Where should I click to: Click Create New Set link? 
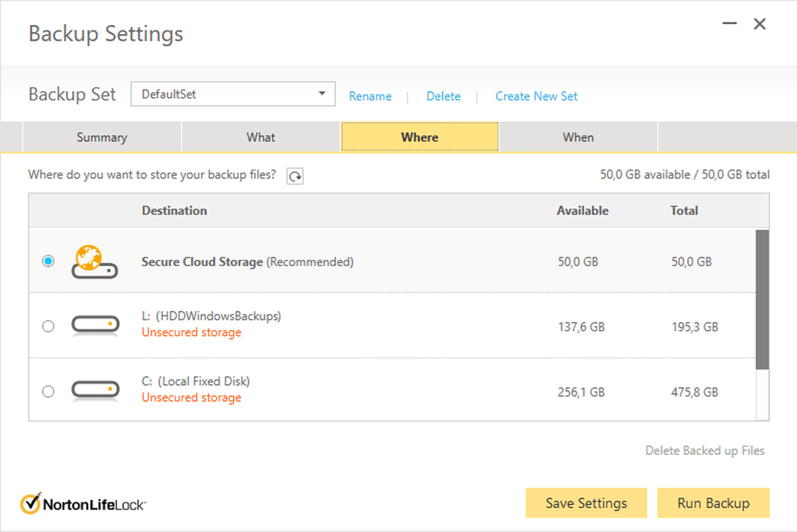coord(536,97)
